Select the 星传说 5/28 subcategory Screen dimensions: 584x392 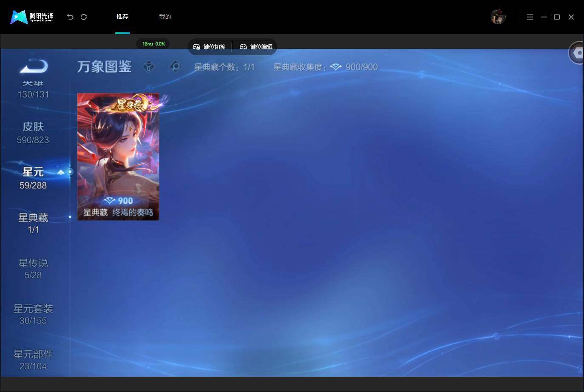pyautogui.click(x=33, y=269)
